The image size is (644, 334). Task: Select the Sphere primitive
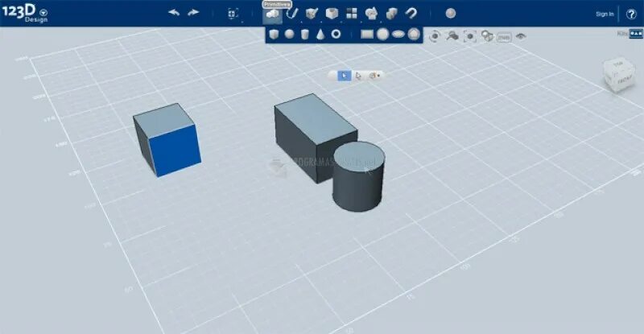point(290,34)
